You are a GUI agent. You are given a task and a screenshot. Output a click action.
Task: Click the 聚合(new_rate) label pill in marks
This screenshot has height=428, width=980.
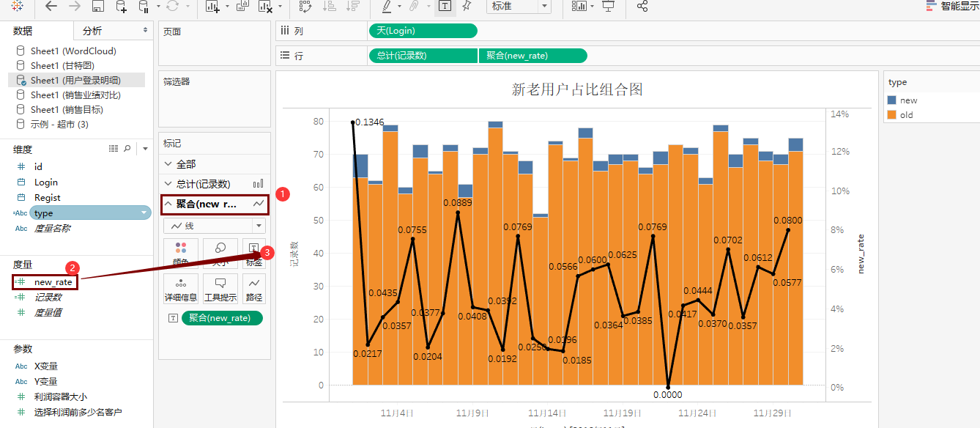[222, 318]
